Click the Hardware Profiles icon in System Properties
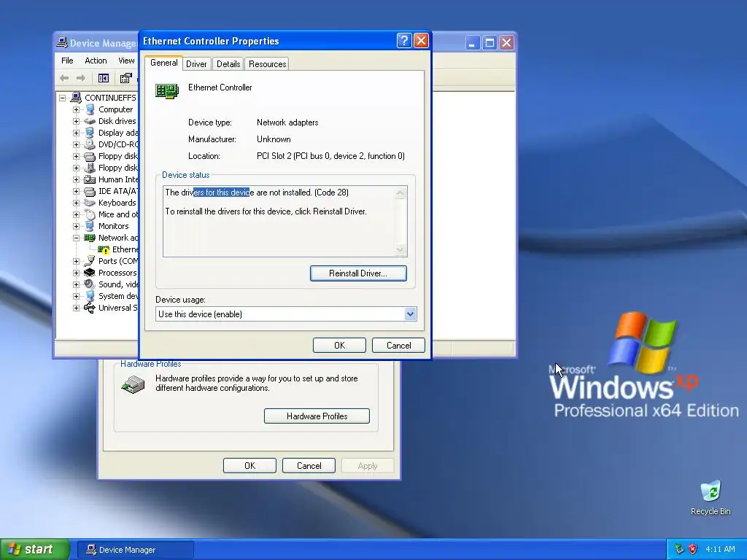The width and height of the screenshot is (747, 560). 133,384
